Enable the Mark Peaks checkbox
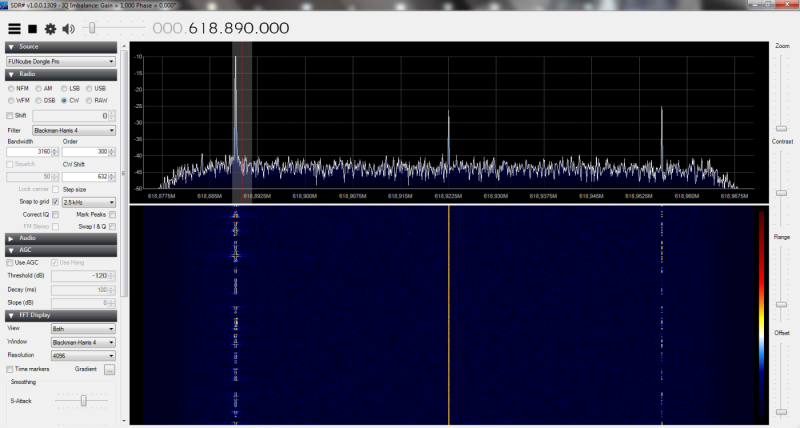The image size is (800, 428). tap(112, 215)
